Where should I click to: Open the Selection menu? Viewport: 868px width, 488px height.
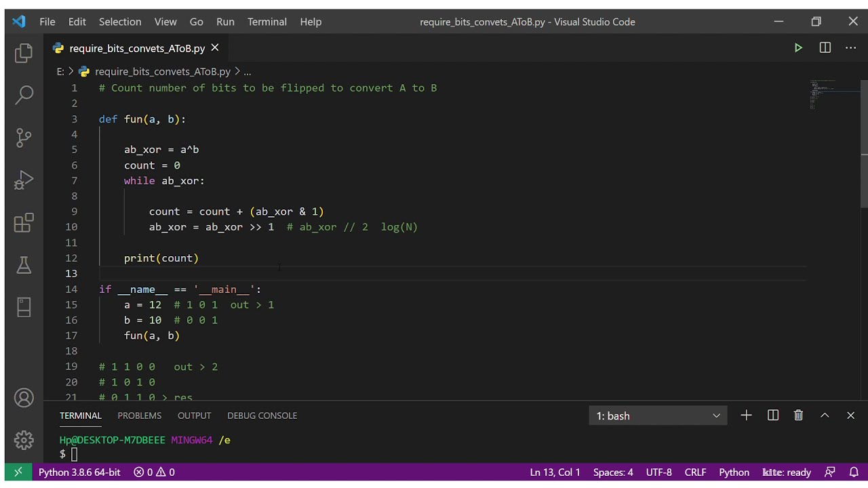(x=120, y=22)
